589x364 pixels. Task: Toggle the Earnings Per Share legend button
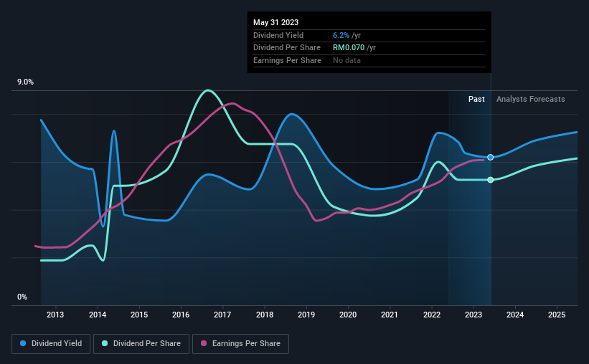[240, 344]
